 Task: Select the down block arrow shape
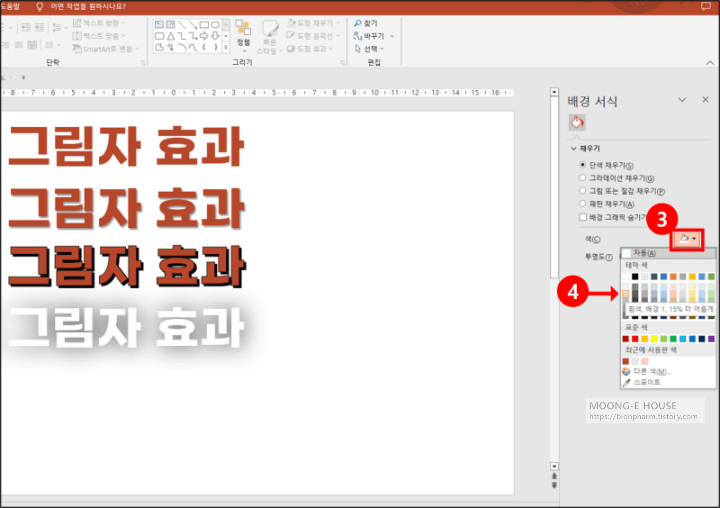tap(215, 36)
